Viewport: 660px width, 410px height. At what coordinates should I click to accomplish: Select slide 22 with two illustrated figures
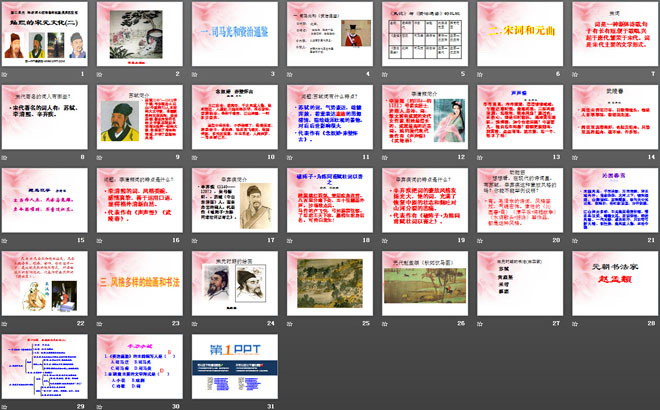[45, 283]
